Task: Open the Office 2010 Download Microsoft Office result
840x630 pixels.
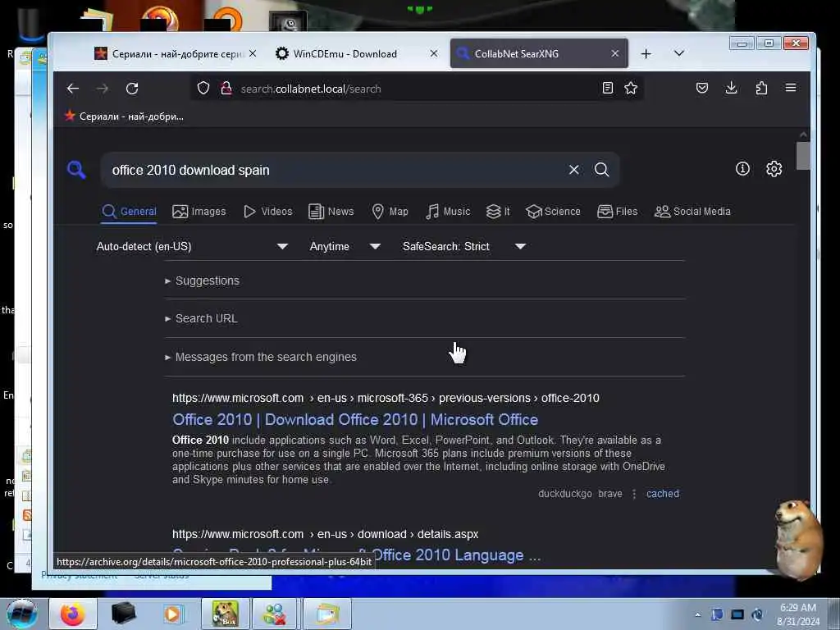Action: click(x=355, y=419)
